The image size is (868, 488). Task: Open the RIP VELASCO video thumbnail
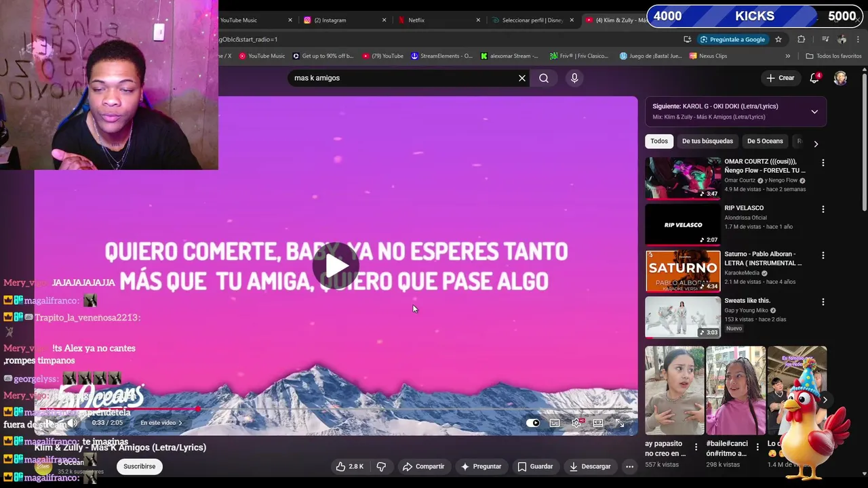(x=683, y=224)
